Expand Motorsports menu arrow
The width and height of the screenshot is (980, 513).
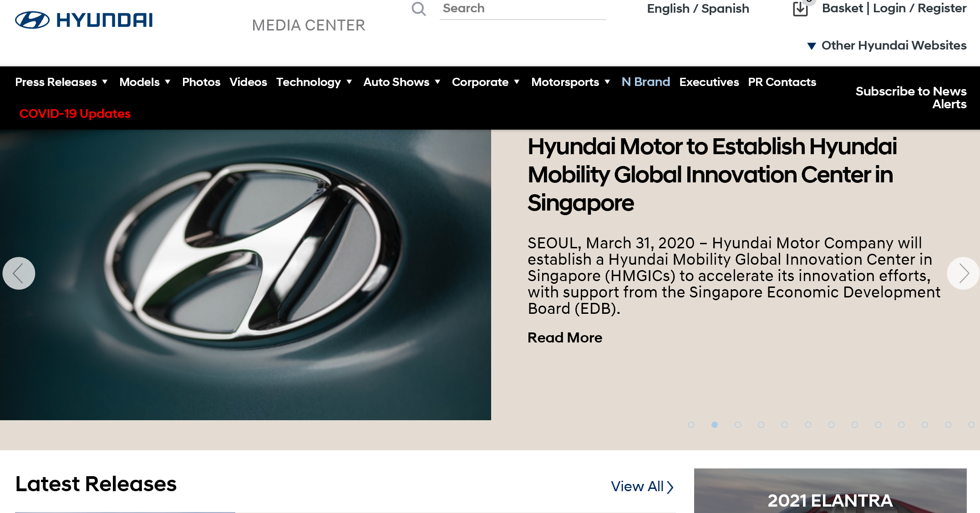pos(607,82)
